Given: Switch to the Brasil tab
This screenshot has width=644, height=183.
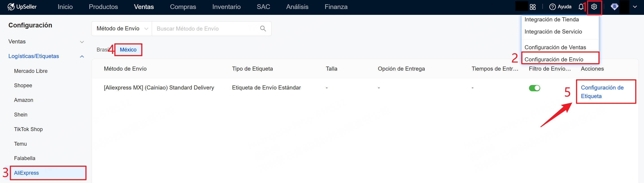Looking at the screenshot, I should coord(103,50).
